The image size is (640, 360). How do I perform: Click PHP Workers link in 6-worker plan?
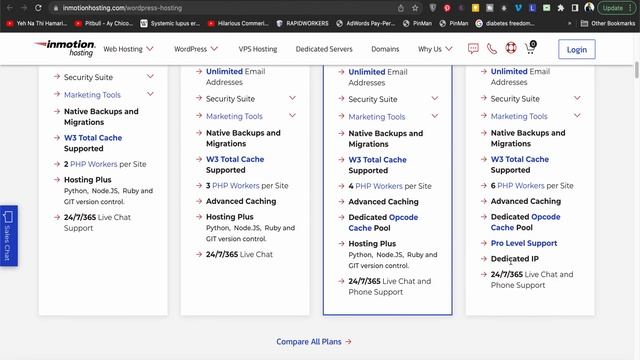pyautogui.click(x=520, y=186)
